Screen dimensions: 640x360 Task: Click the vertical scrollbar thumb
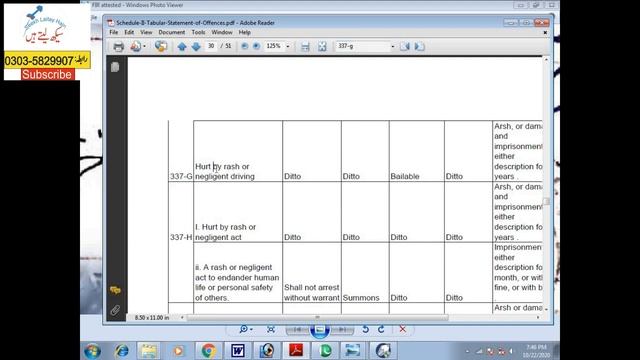[546, 202]
